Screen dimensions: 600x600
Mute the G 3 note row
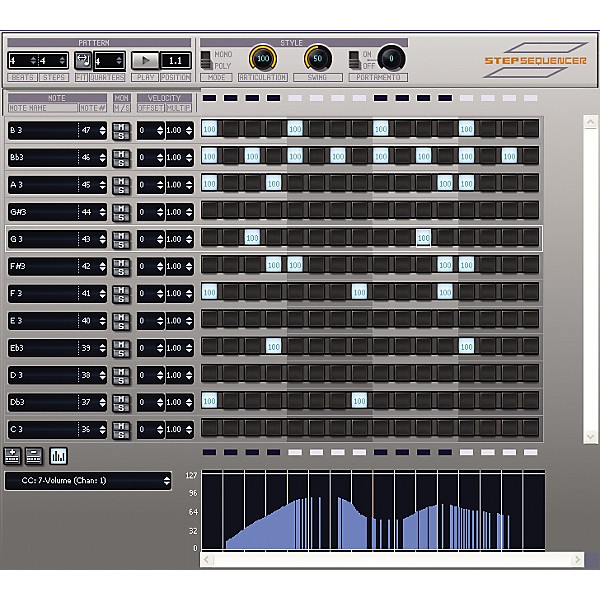pos(121,235)
